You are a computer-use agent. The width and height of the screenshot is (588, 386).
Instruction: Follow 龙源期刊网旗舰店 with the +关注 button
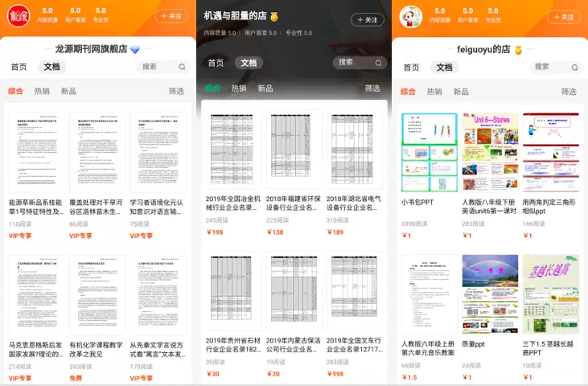[171, 16]
